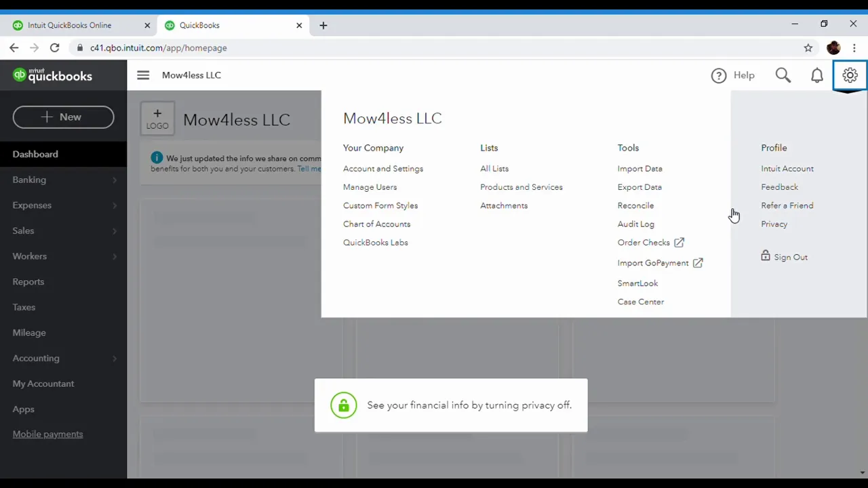The height and width of the screenshot is (488, 868).
Task: Toggle the hamburger navigation menu
Action: point(143,75)
